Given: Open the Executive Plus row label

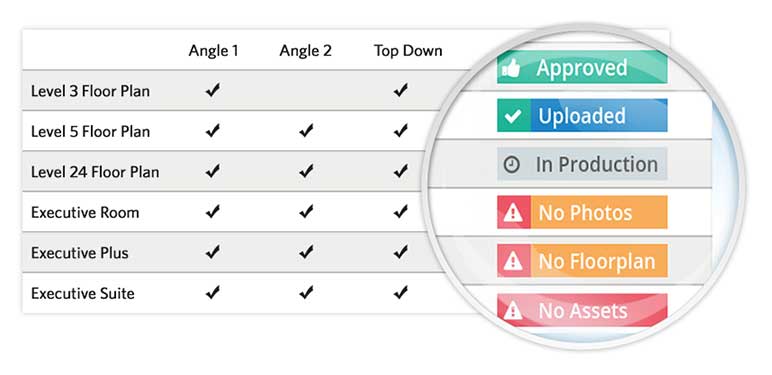Looking at the screenshot, I should (x=80, y=253).
